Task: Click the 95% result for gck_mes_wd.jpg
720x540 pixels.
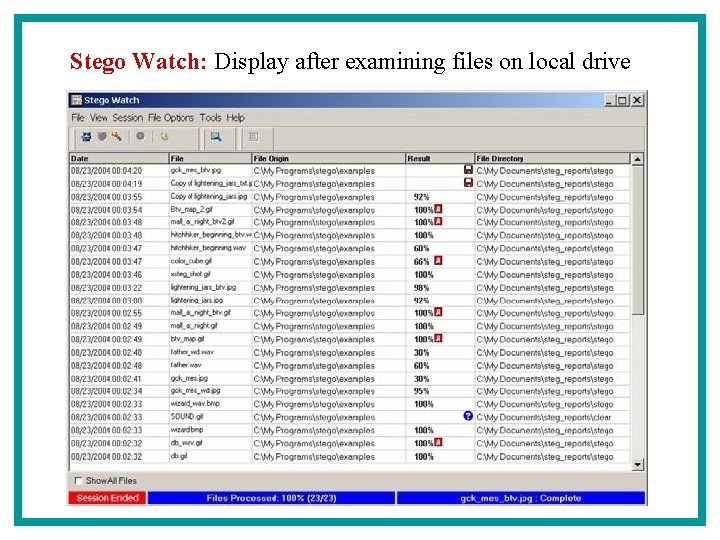Action: pyautogui.click(x=422, y=391)
